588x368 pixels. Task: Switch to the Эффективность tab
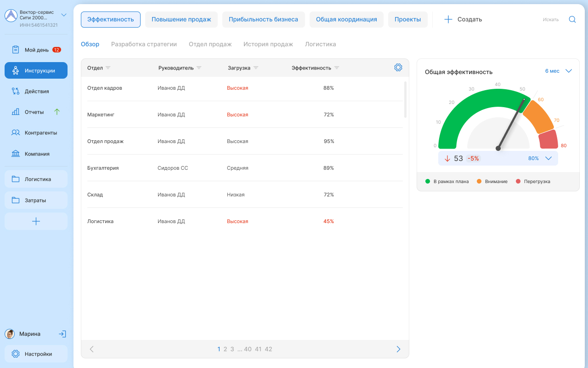pos(111,19)
